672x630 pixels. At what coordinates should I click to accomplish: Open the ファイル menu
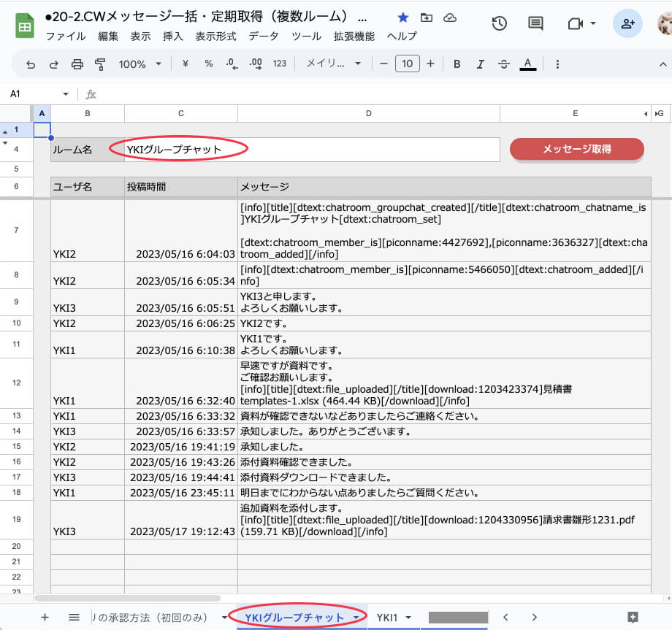tap(66, 37)
